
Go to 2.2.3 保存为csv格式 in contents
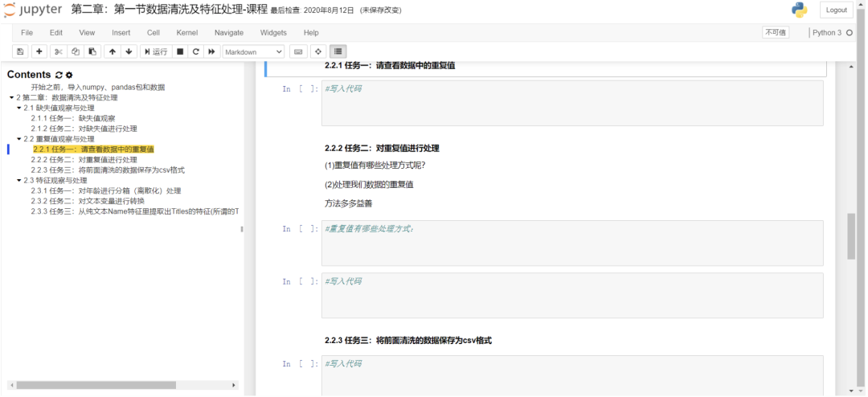click(x=108, y=170)
